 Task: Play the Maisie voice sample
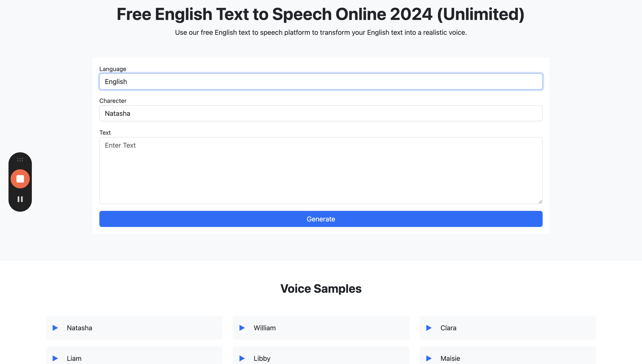(x=429, y=358)
